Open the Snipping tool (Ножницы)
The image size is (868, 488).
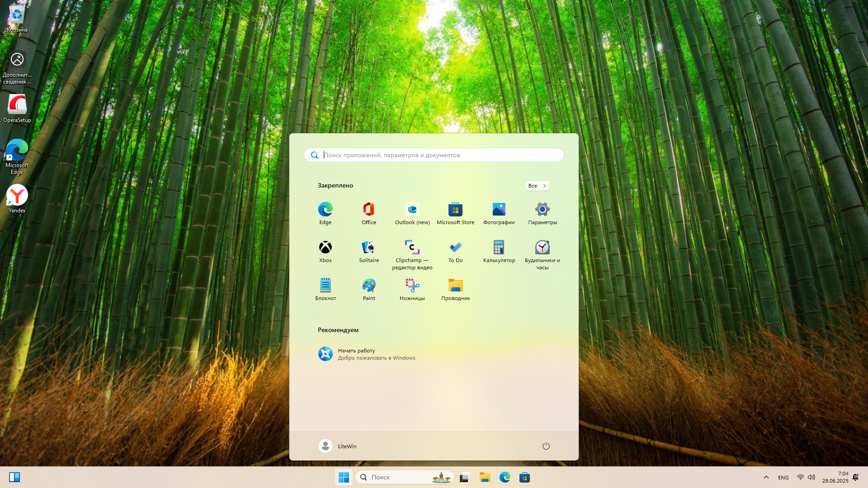coord(412,286)
